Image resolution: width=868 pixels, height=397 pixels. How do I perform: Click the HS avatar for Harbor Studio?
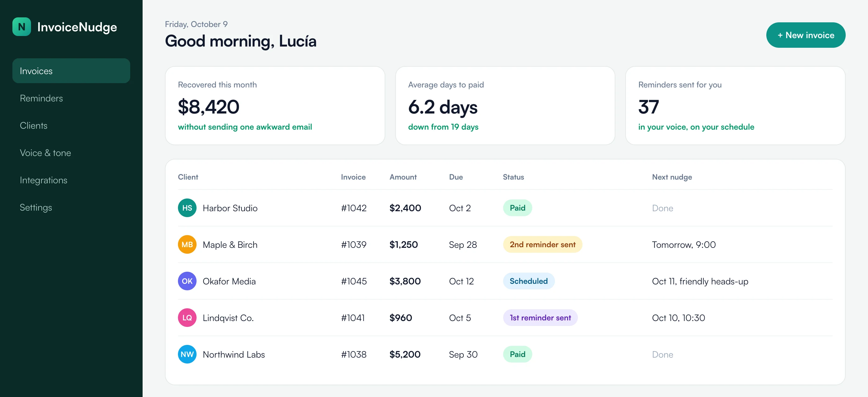pos(187,208)
